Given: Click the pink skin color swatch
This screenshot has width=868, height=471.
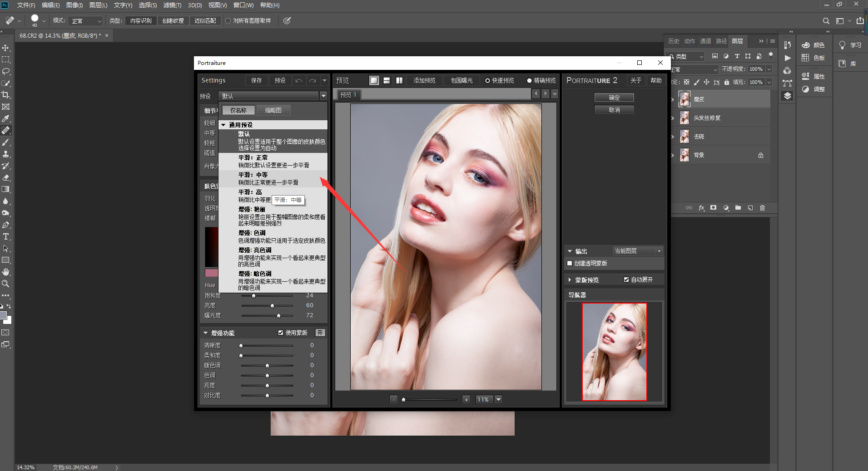Looking at the screenshot, I should tap(211, 273).
